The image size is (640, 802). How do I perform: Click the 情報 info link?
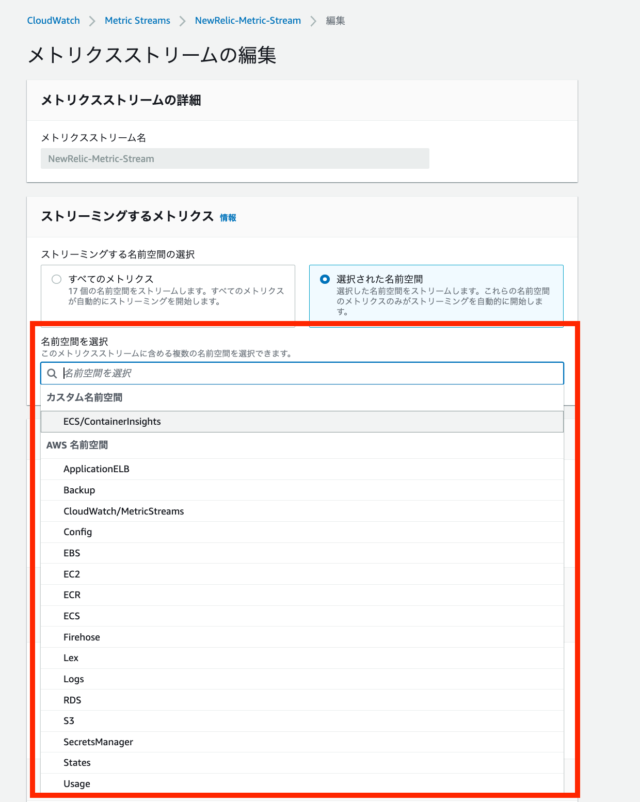click(x=228, y=218)
